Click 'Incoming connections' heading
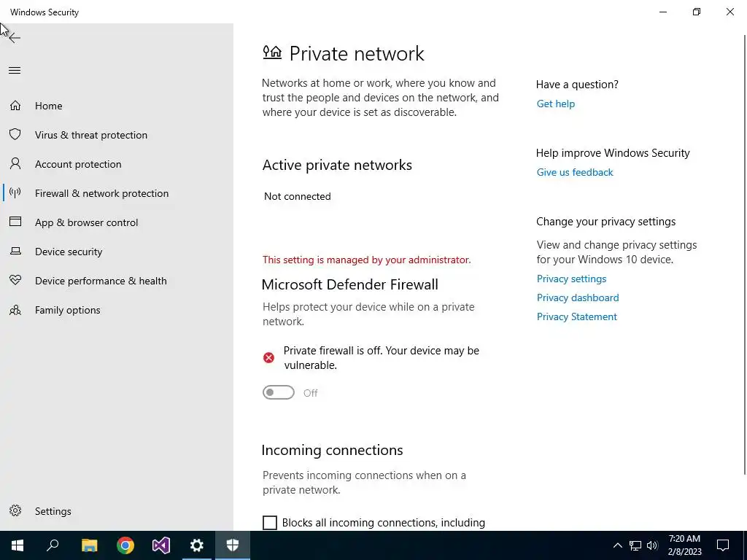The width and height of the screenshot is (747, 560). 332,450
